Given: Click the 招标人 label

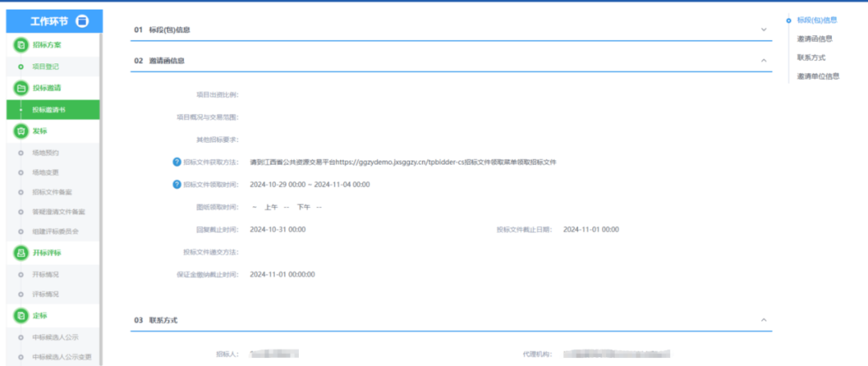Looking at the screenshot, I should [x=227, y=354].
